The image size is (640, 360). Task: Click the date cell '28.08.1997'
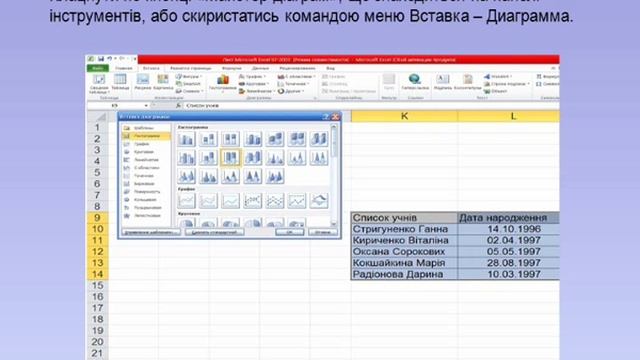(x=509, y=263)
